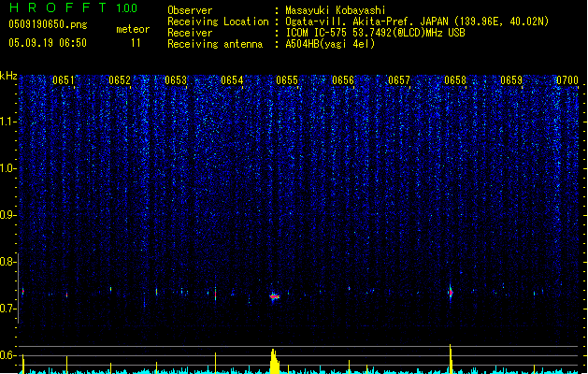Select observer name Masayuki Kobayashi

[x=336, y=10]
